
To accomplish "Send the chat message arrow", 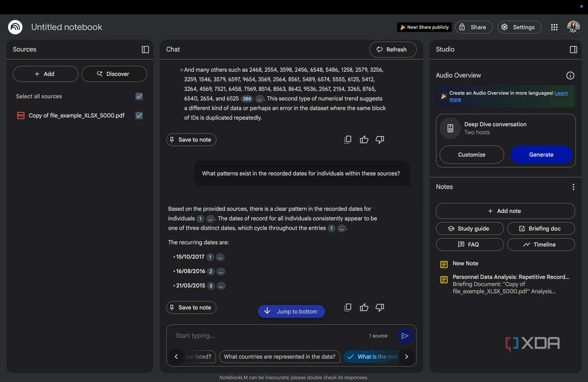I will pyautogui.click(x=405, y=335).
